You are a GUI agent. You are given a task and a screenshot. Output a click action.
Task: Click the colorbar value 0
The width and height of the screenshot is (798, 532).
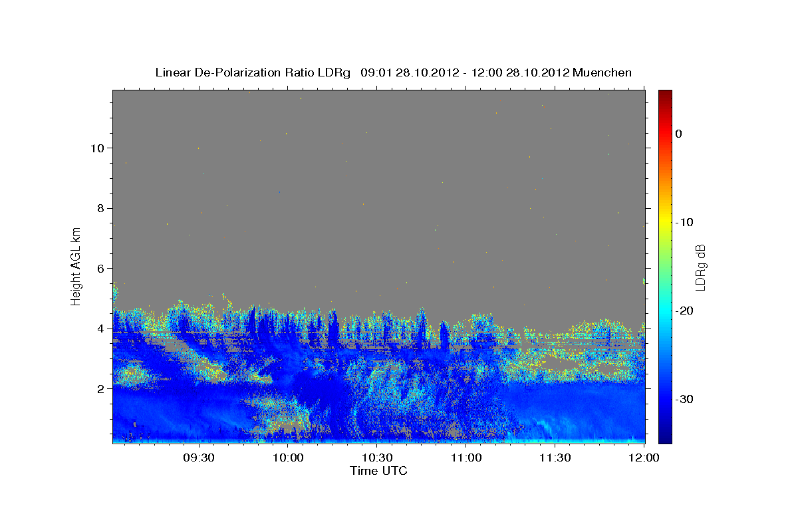[x=678, y=134]
